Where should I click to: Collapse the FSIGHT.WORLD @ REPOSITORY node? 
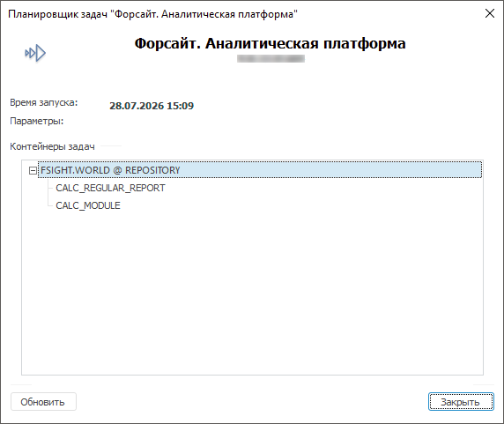click(33, 170)
